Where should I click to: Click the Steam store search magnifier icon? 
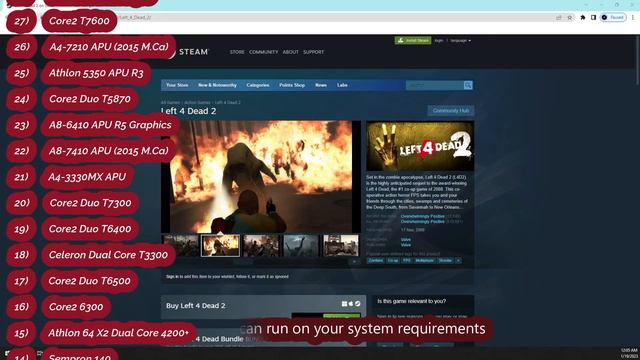[x=468, y=85]
